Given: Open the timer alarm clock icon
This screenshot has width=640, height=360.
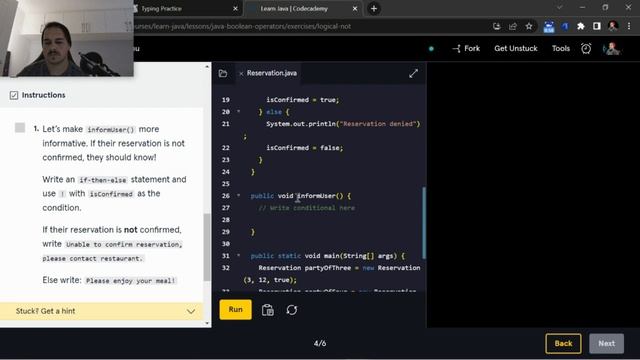Looking at the screenshot, I should [586, 49].
